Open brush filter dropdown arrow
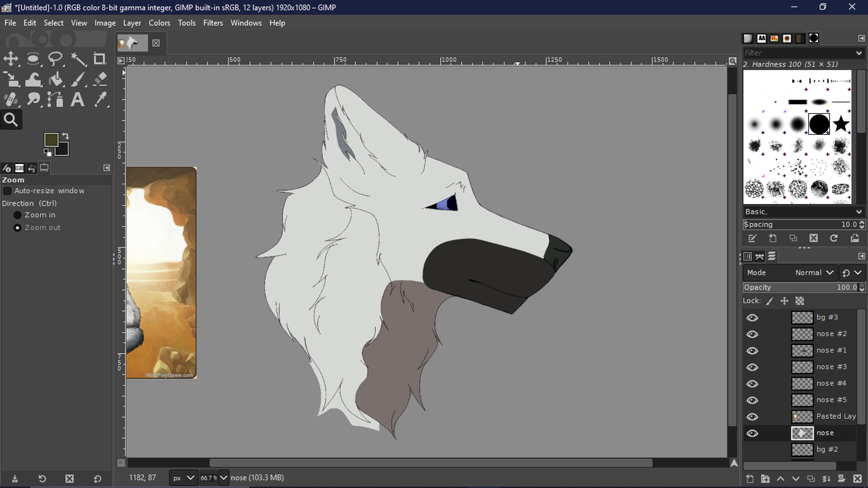The height and width of the screenshot is (488, 868). pos(860,53)
